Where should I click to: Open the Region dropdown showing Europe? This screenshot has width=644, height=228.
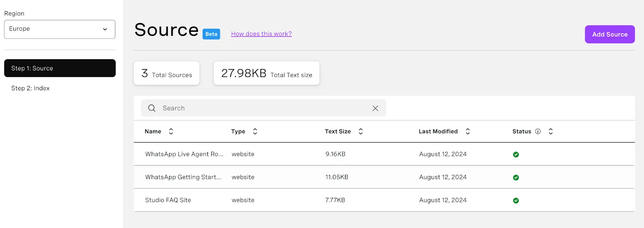pyautogui.click(x=60, y=29)
